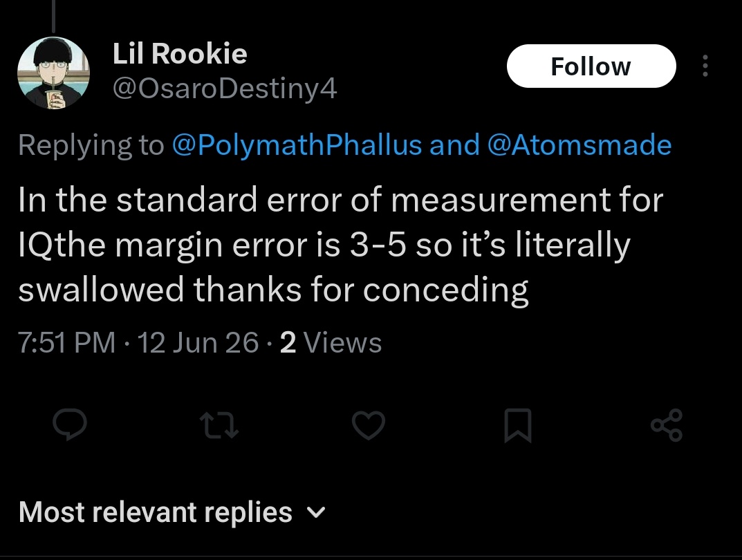This screenshot has width=742, height=560.
Task: Click the thread connector line above avatar
Action: pyautogui.click(x=53, y=16)
